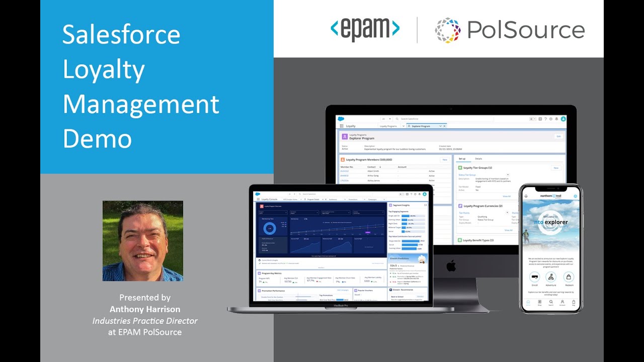
Task: Tap the bell icon on the phone
Action: [x=526, y=196]
